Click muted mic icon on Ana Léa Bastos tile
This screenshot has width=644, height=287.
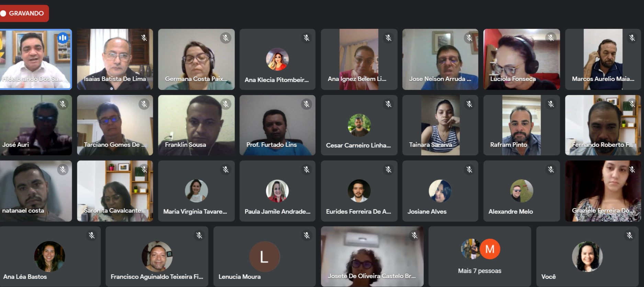click(x=92, y=235)
